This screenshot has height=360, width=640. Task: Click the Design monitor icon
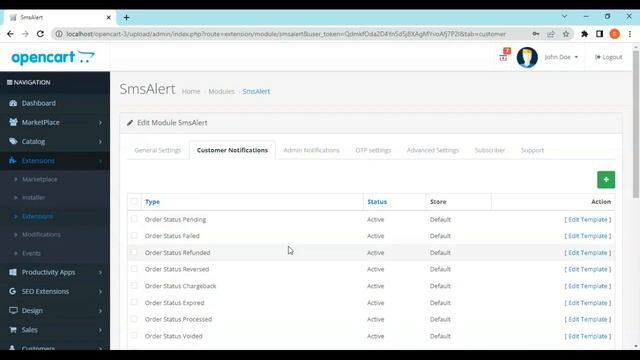pos(13,310)
